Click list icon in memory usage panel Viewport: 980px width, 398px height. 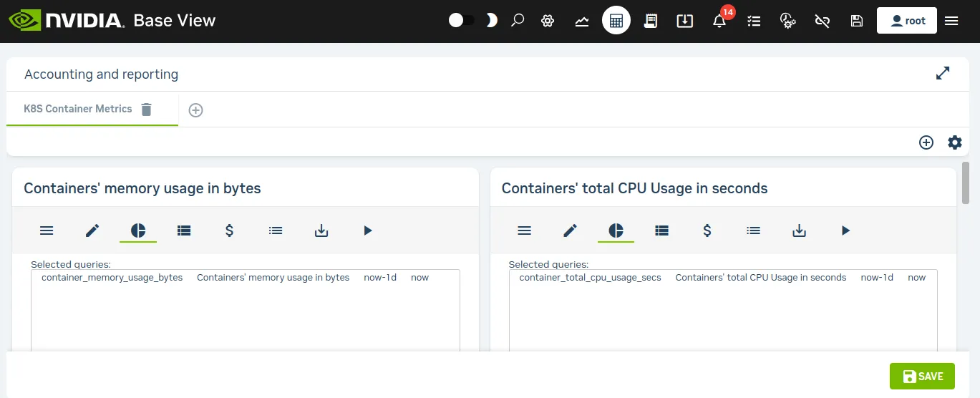276,230
